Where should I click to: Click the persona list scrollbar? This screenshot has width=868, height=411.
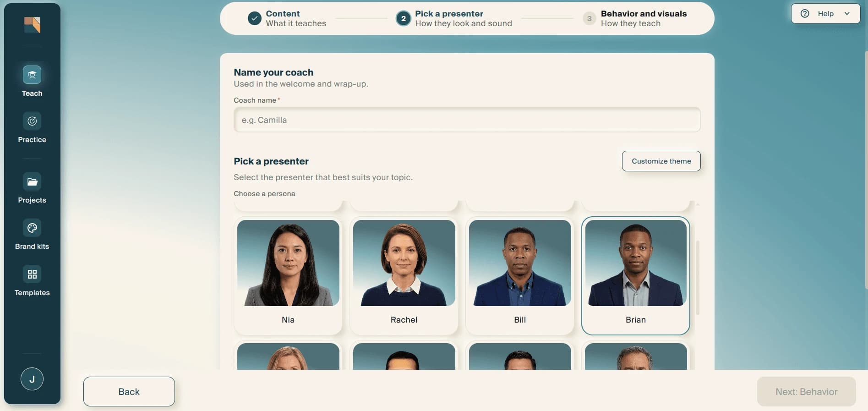point(698,278)
